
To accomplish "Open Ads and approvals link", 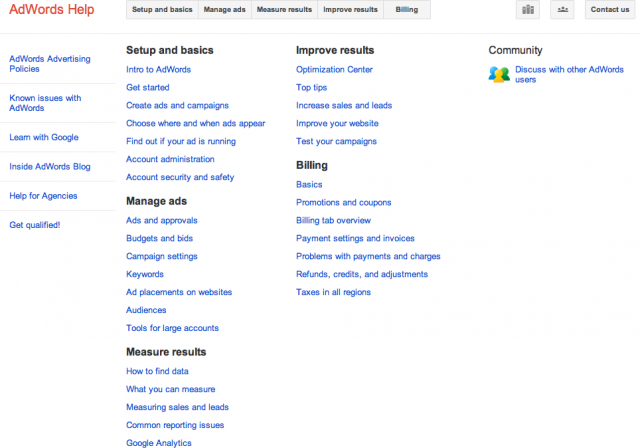I will [162, 220].
